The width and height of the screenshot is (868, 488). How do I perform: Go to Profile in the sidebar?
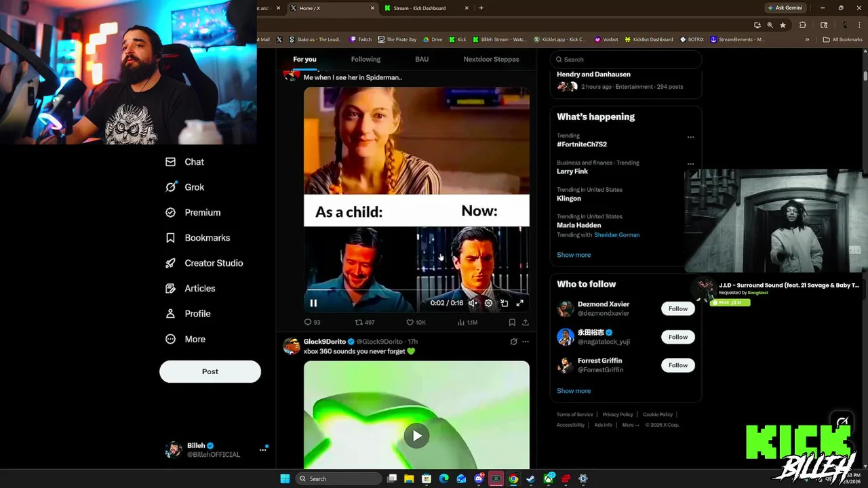point(188,314)
